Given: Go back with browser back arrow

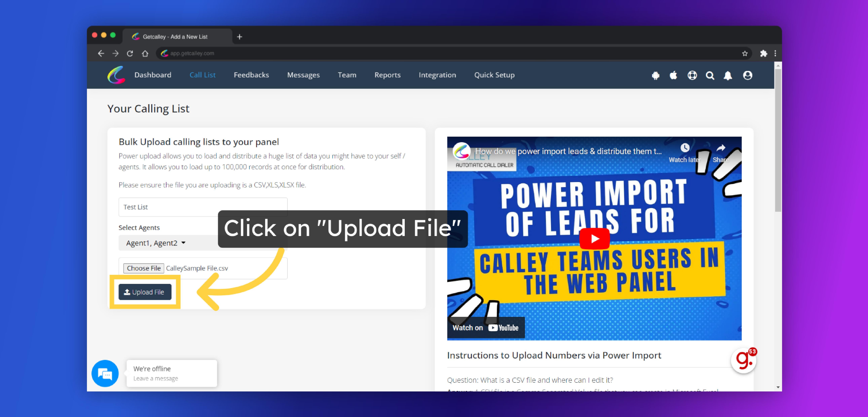Looking at the screenshot, I should pos(101,53).
